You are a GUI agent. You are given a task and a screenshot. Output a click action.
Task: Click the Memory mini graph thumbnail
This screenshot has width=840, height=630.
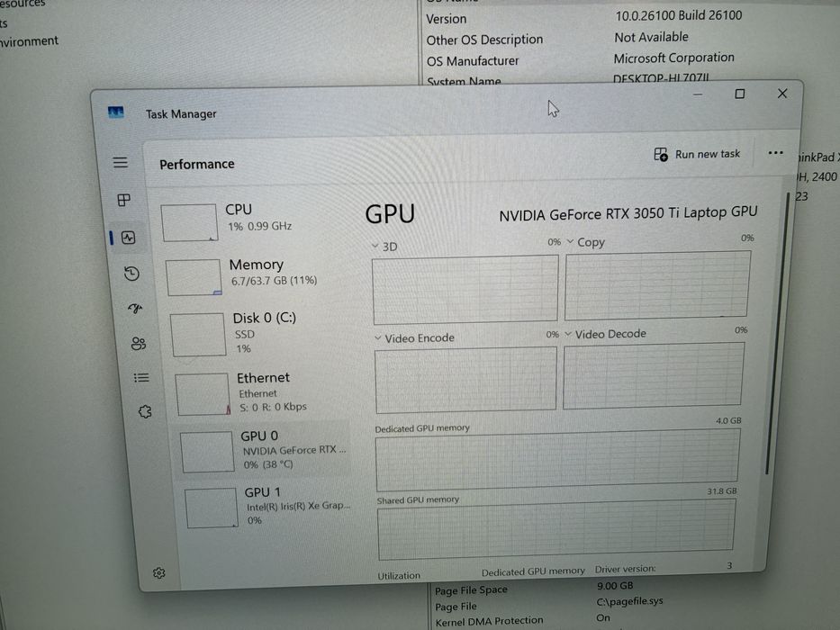pyautogui.click(x=194, y=277)
